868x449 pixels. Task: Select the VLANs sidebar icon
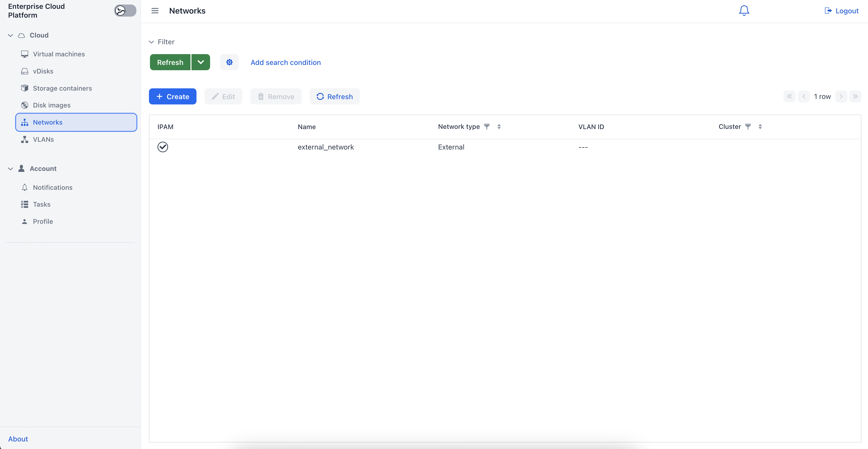point(25,139)
